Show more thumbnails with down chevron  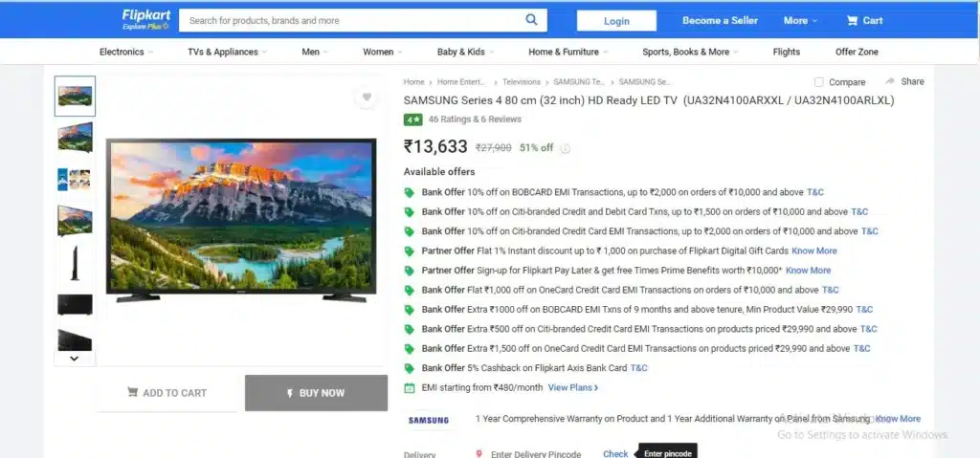75,359
